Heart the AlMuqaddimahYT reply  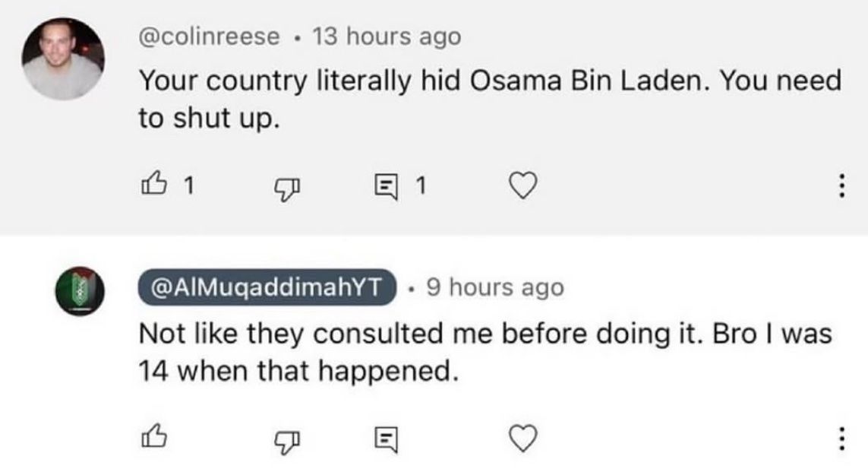524,437
